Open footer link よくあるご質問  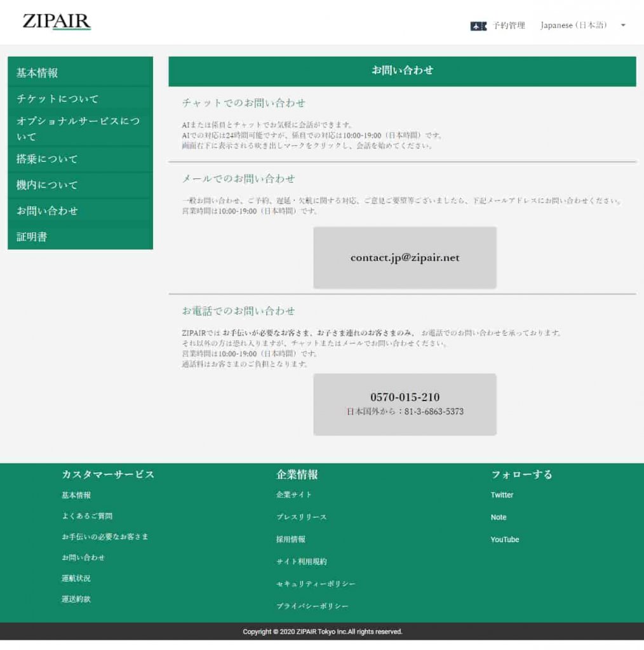(87, 516)
